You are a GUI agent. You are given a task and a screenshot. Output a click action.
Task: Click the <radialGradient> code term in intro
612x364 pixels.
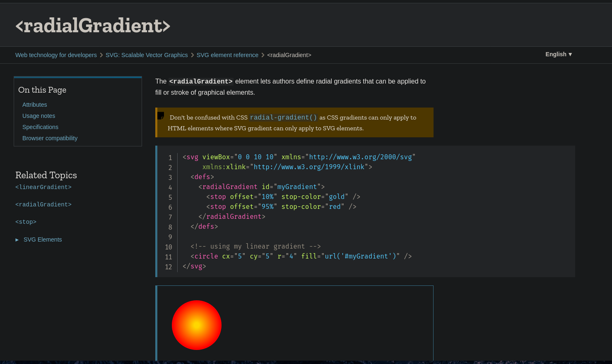pyautogui.click(x=201, y=81)
